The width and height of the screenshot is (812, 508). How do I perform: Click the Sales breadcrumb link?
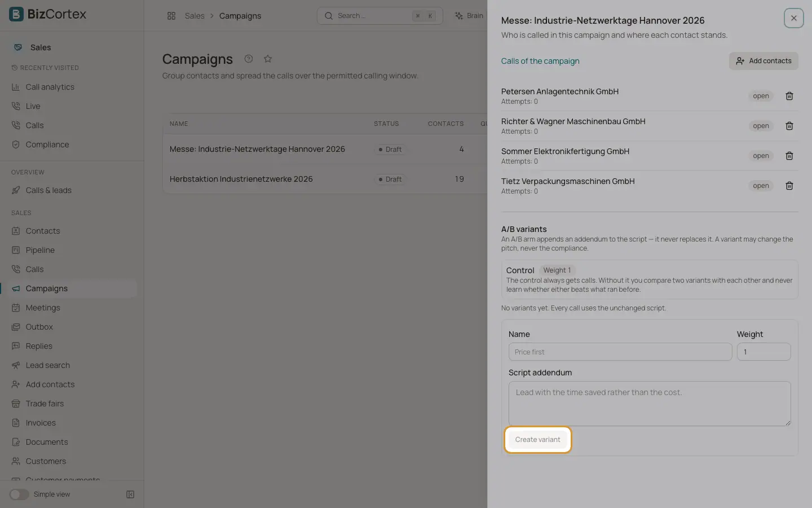pyautogui.click(x=195, y=16)
